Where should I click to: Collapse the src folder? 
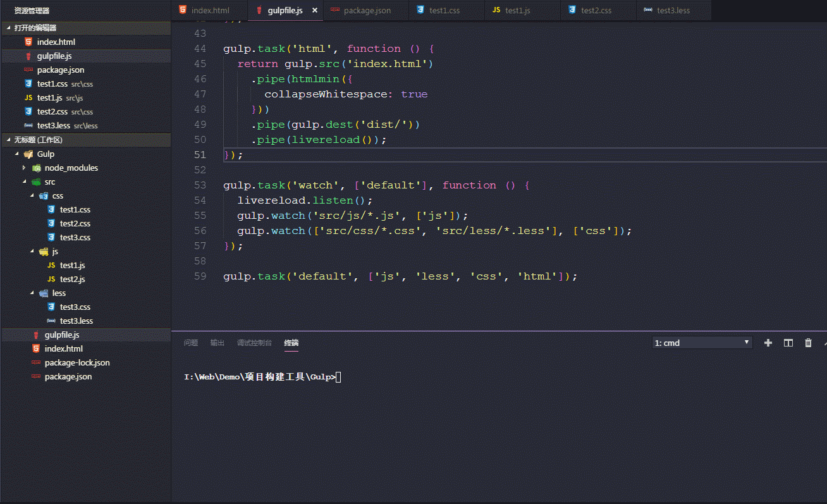point(24,182)
